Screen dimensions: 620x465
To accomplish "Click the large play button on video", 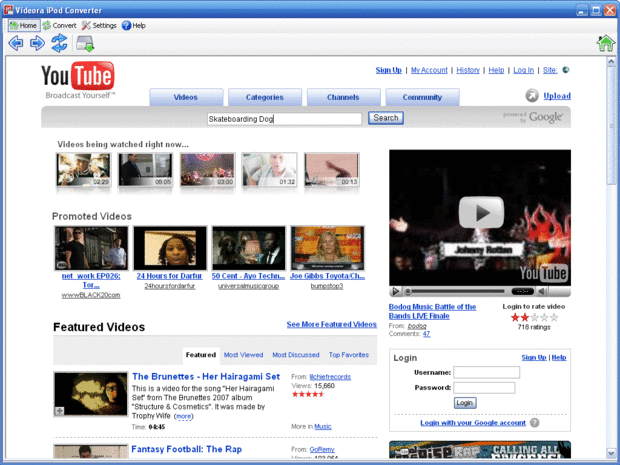I will (x=481, y=212).
